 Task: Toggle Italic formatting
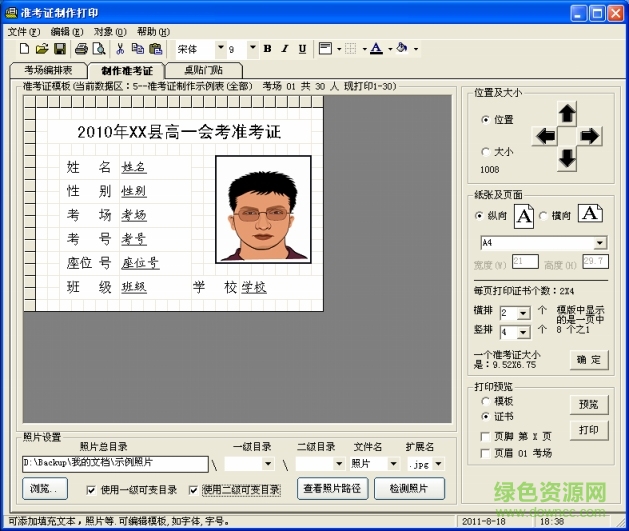[x=285, y=49]
